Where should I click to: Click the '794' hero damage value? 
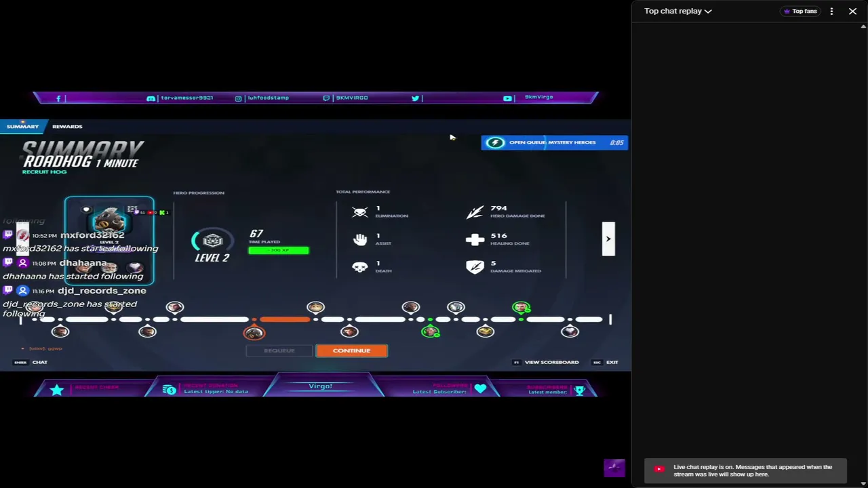[x=499, y=208]
